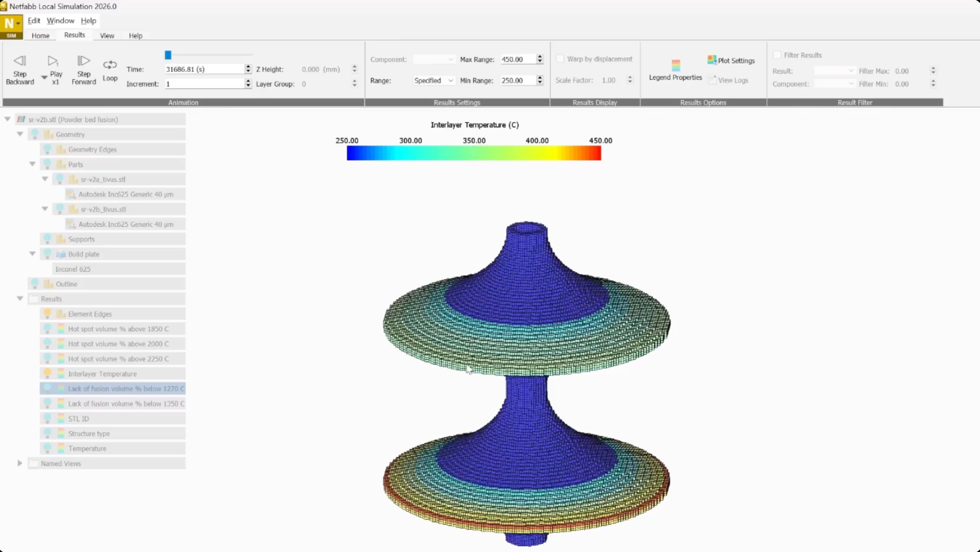Click the Increment input field

[x=205, y=84]
